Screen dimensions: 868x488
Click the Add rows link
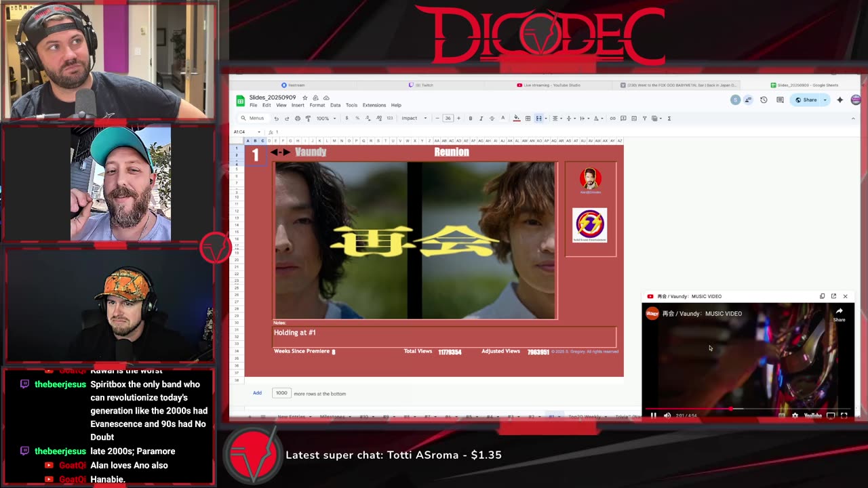[x=257, y=393]
